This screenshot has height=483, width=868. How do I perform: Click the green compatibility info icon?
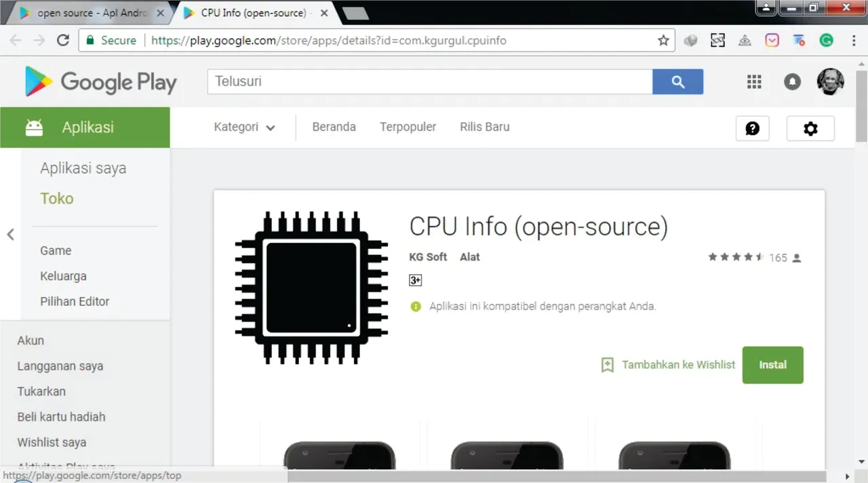pyautogui.click(x=416, y=307)
